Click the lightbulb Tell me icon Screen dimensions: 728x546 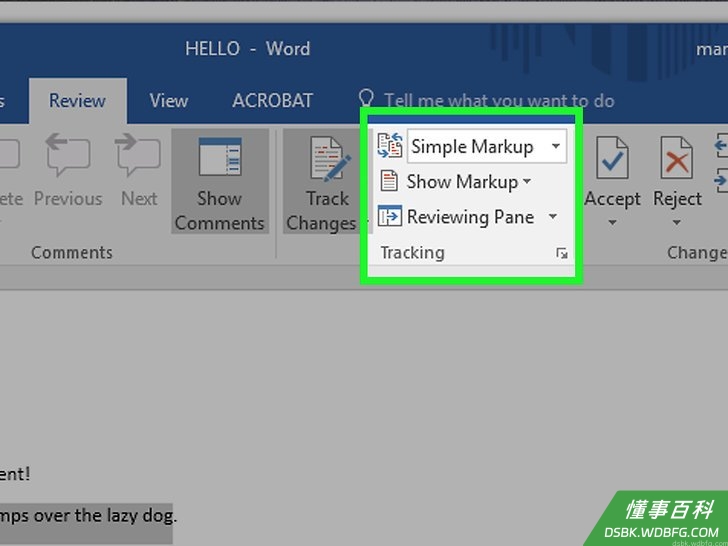point(366,99)
